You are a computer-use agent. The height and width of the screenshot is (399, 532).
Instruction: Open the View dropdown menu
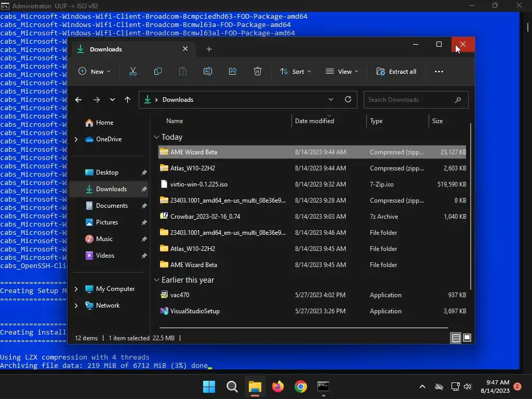342,72
